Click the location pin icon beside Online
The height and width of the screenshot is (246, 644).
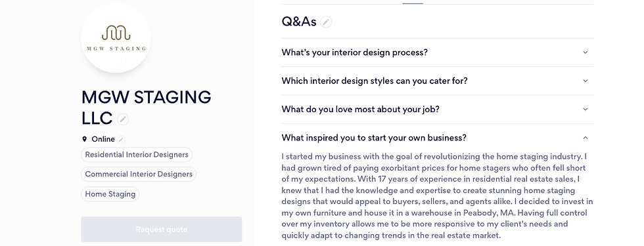pyautogui.click(x=85, y=139)
